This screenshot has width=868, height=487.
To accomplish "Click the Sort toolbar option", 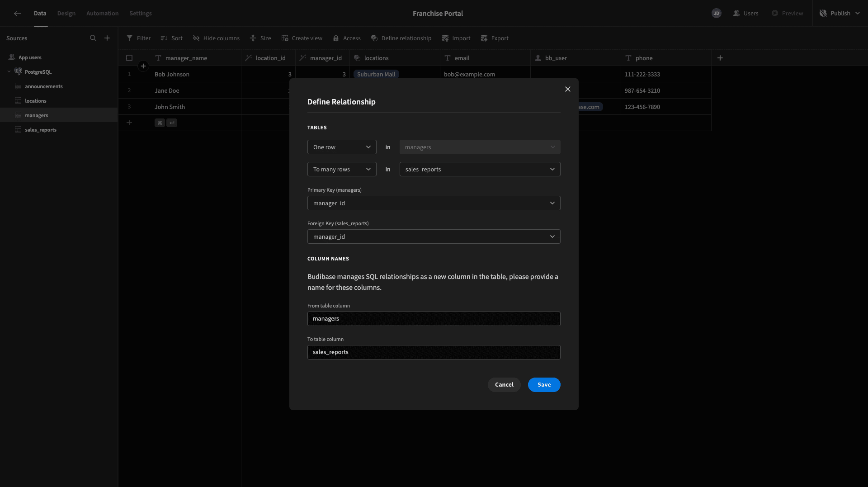I will coord(171,38).
